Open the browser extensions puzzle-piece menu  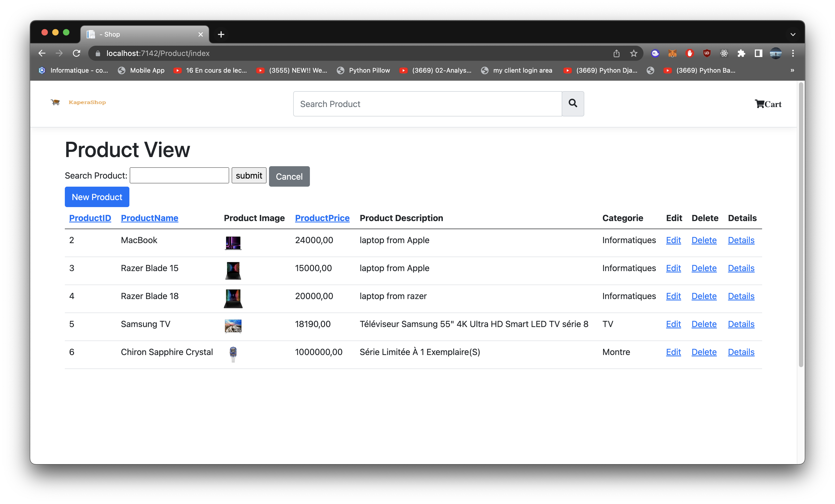(741, 53)
